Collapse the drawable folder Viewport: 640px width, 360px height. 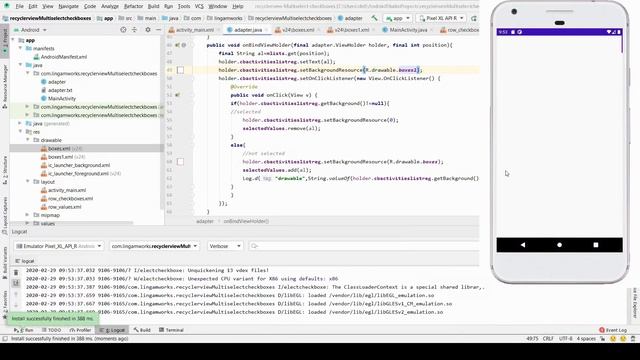(28, 140)
